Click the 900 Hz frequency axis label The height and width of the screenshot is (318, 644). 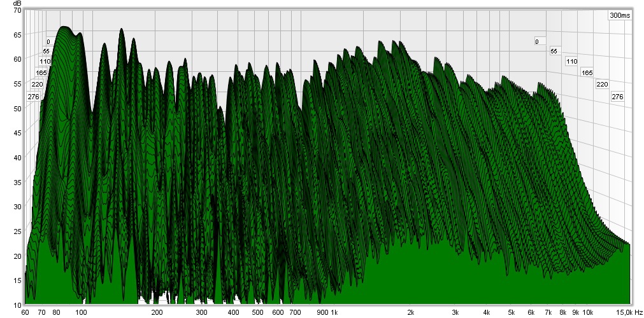[x=323, y=312]
